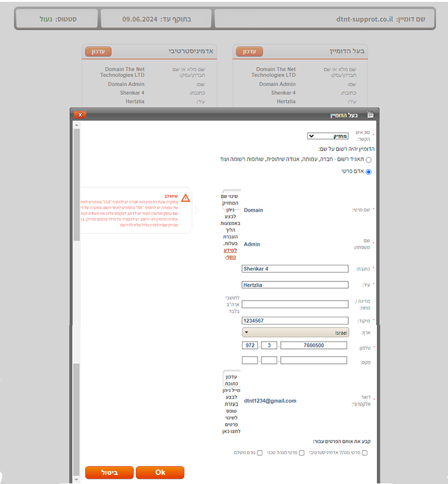
Task: Click the address field containing Shenkar 4
Action: tap(295, 269)
